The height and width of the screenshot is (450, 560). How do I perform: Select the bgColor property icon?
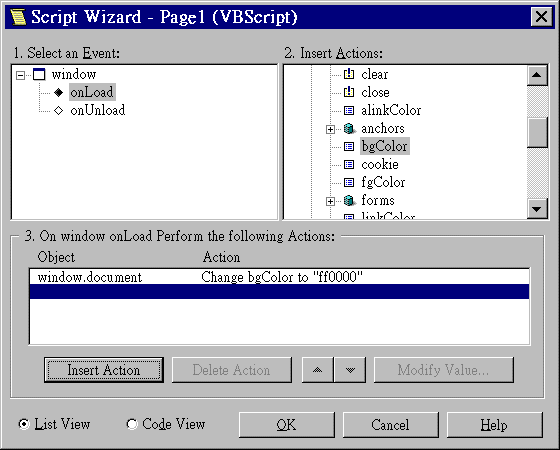tap(349, 146)
